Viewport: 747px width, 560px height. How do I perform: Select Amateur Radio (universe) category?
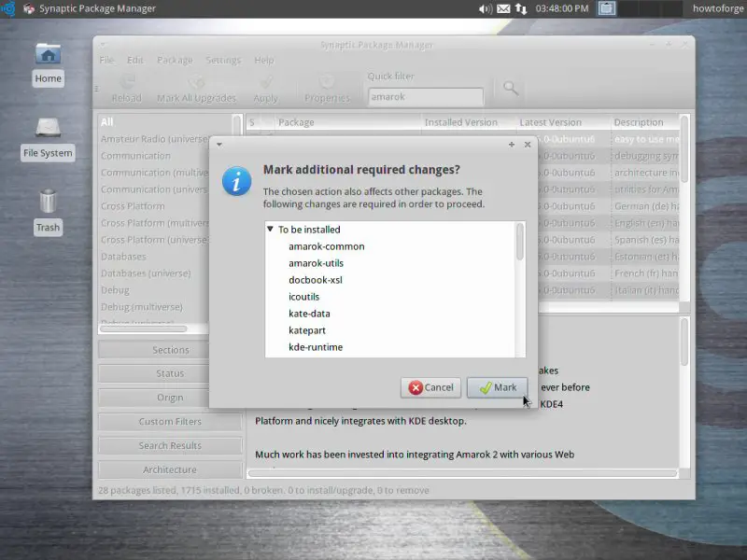point(155,139)
